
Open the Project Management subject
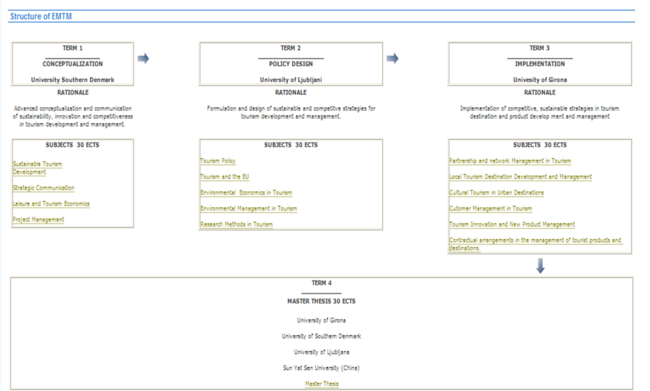click(38, 219)
